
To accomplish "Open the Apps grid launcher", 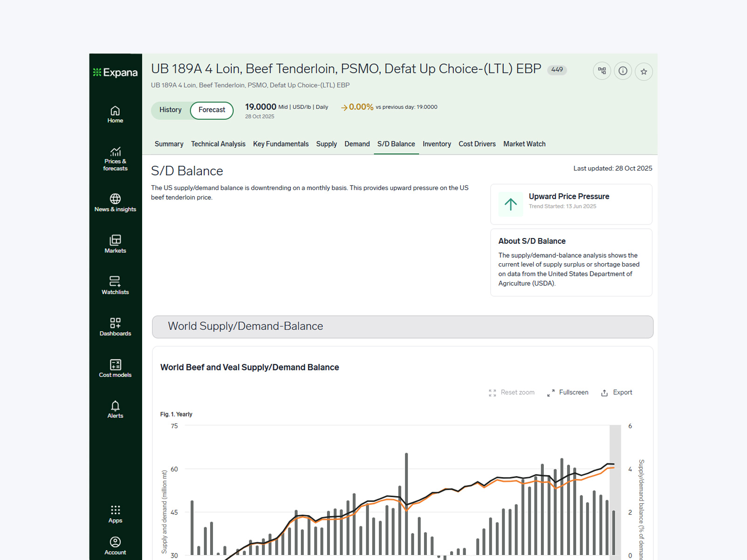I will click(x=115, y=514).
